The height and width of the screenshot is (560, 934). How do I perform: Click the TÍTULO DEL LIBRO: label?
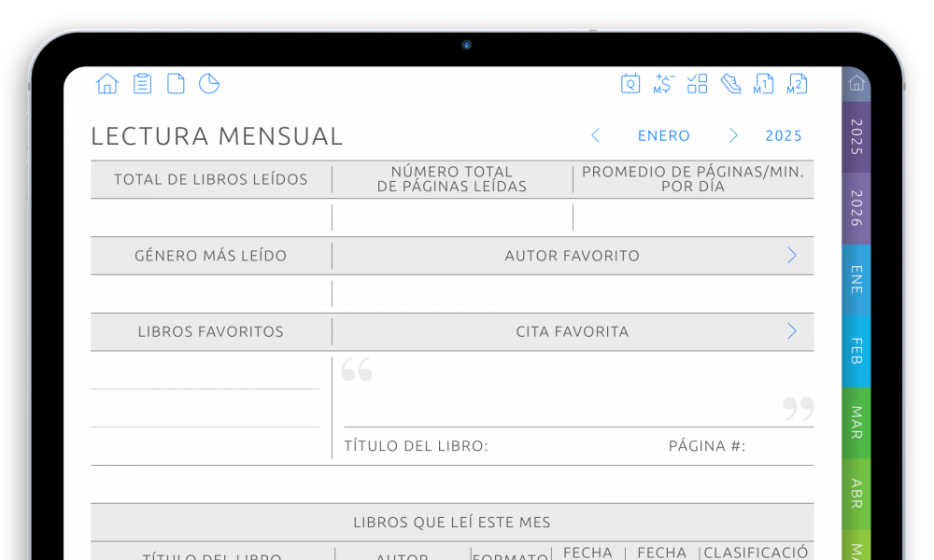click(x=416, y=446)
